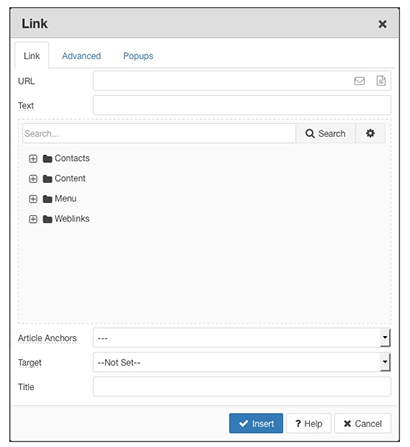410x447 pixels.
Task: Open the Article Anchors dropdown
Action: [x=242, y=338]
